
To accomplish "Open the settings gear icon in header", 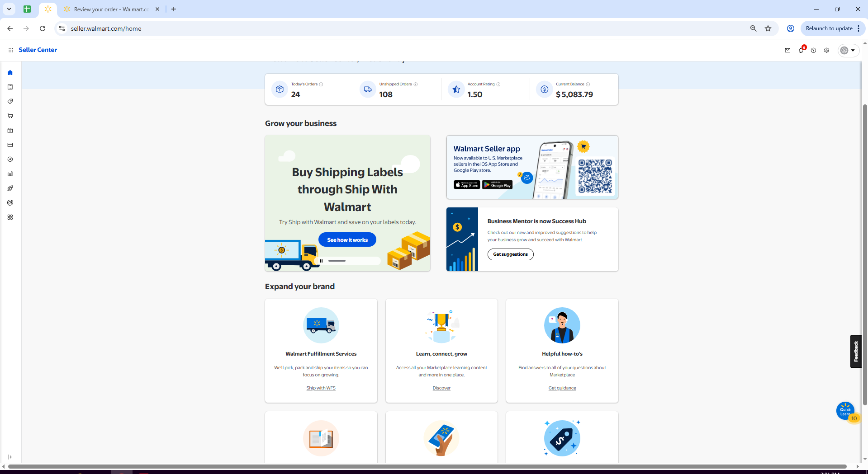I will pos(826,50).
